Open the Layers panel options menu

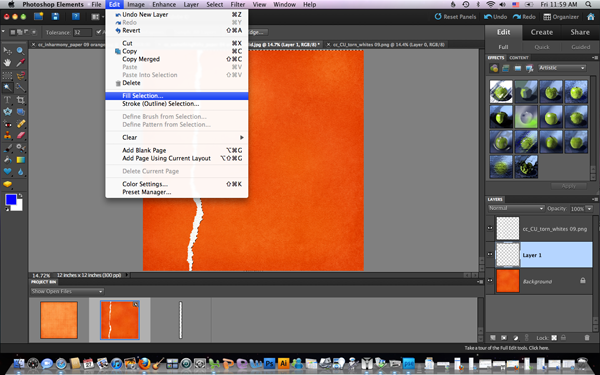(x=595, y=199)
